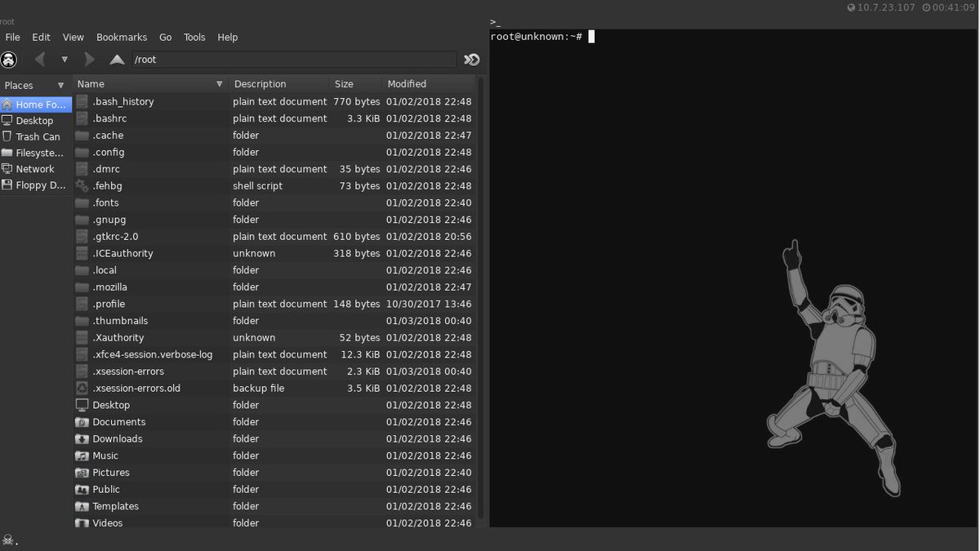Select the .gtkrc-2.0 file name

[115, 237]
